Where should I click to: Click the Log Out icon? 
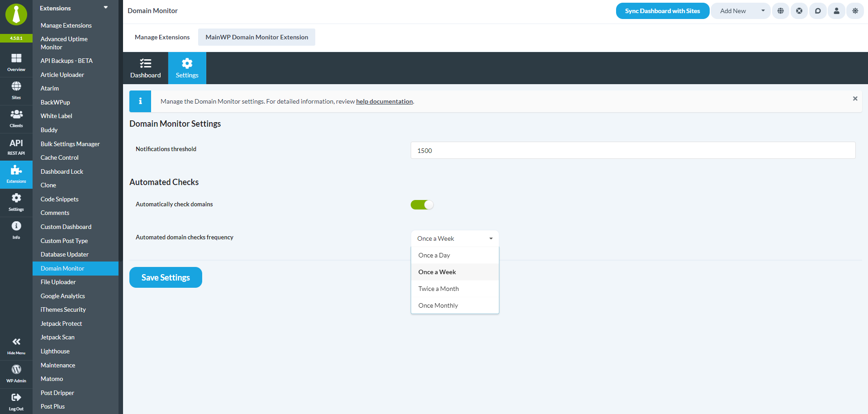coord(16,398)
